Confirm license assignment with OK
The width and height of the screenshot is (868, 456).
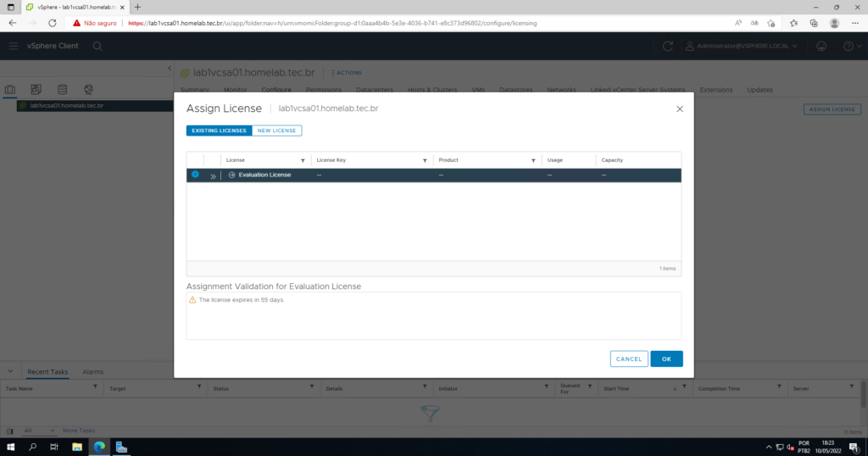point(666,359)
